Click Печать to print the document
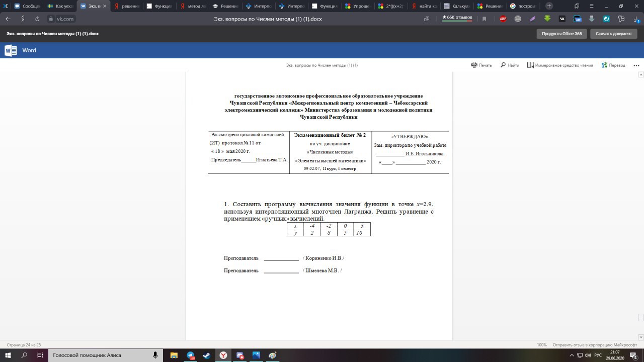Screen dimensions: 644x362 (481, 65)
